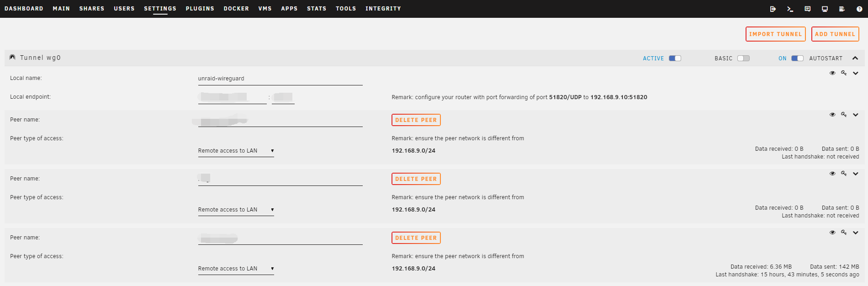The image size is (868, 286).
Task: Disable the Autostart switch
Action: pos(797,58)
